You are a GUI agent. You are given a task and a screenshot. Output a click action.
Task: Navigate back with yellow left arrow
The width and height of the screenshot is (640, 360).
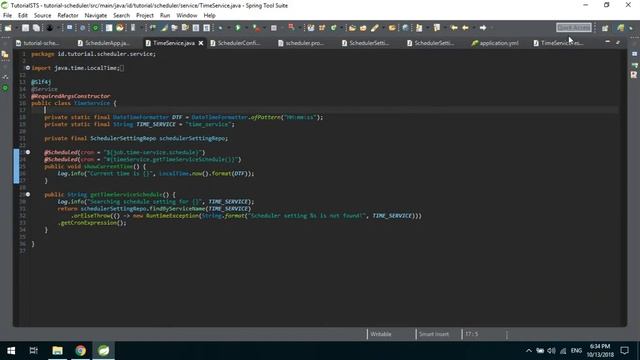tap(465, 28)
